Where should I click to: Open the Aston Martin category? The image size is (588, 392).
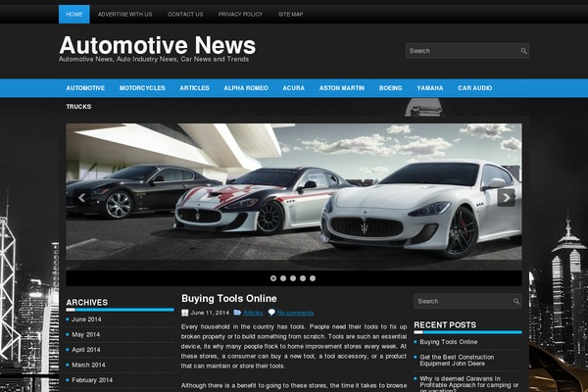[342, 88]
